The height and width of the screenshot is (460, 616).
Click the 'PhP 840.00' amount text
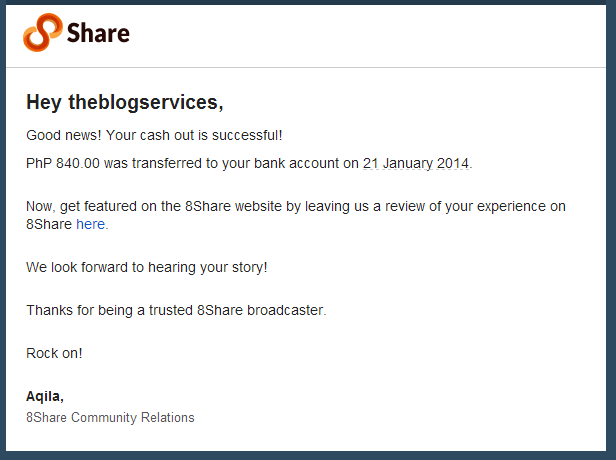[x=63, y=163]
